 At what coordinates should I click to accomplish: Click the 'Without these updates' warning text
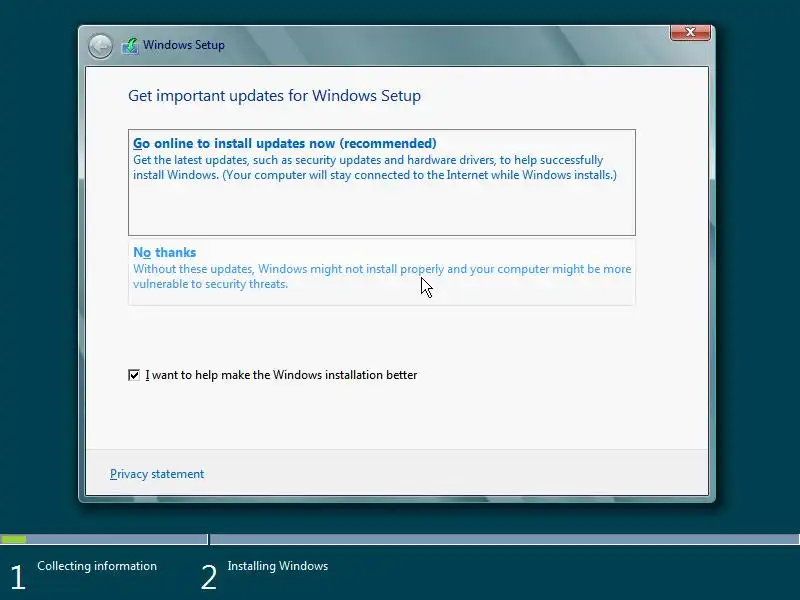382,276
